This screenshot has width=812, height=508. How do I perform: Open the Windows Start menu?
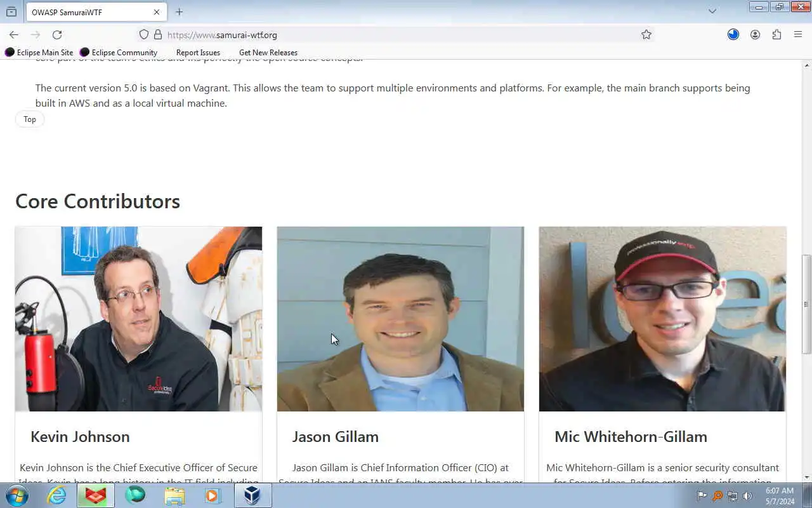point(17,495)
